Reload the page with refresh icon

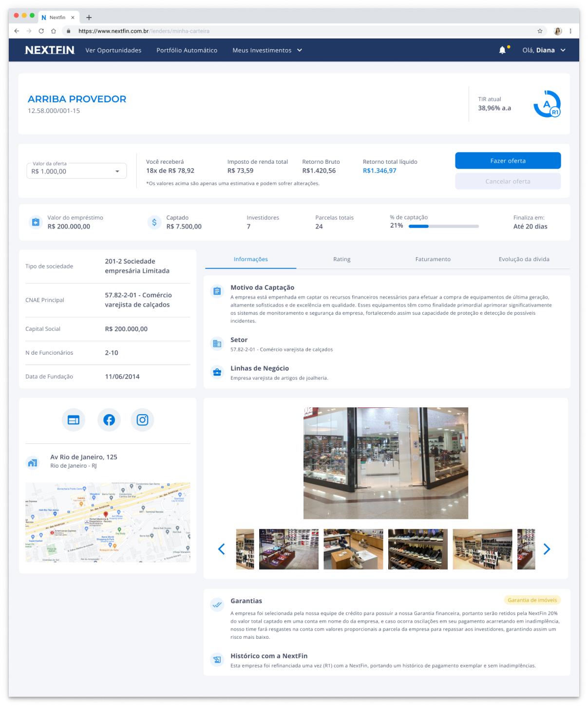click(41, 31)
